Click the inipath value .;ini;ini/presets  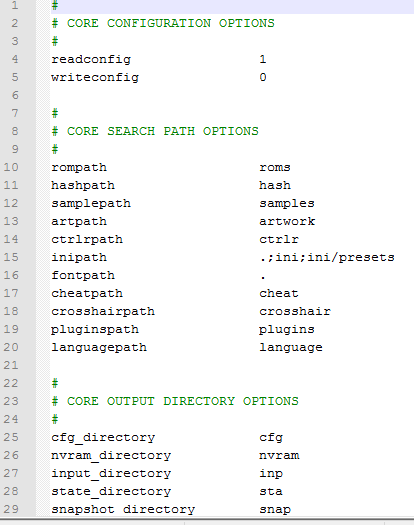tap(327, 257)
